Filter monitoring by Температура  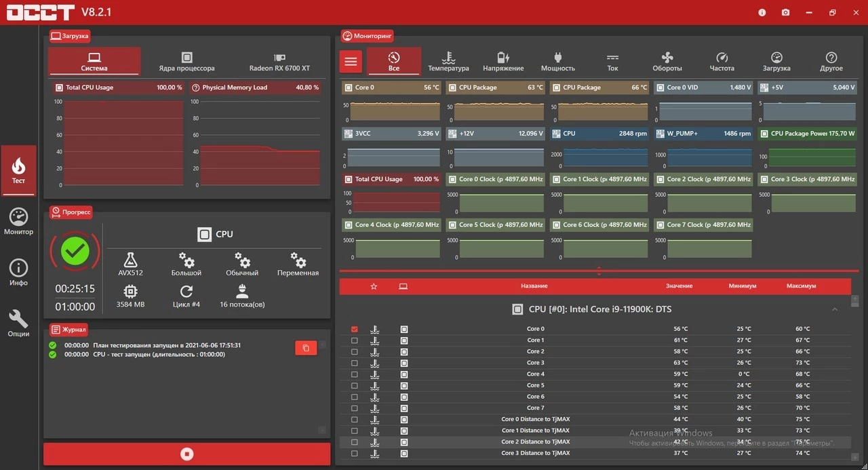coord(448,61)
